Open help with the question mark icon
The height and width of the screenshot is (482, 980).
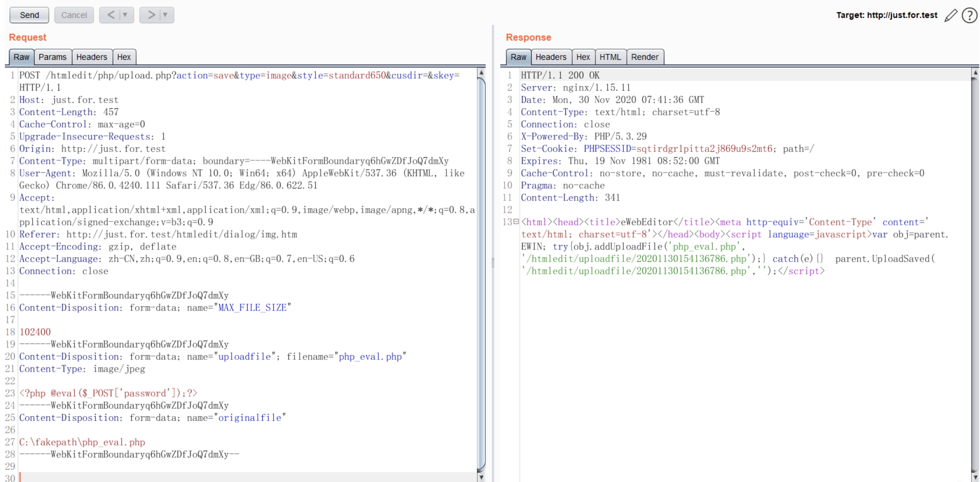click(x=970, y=16)
